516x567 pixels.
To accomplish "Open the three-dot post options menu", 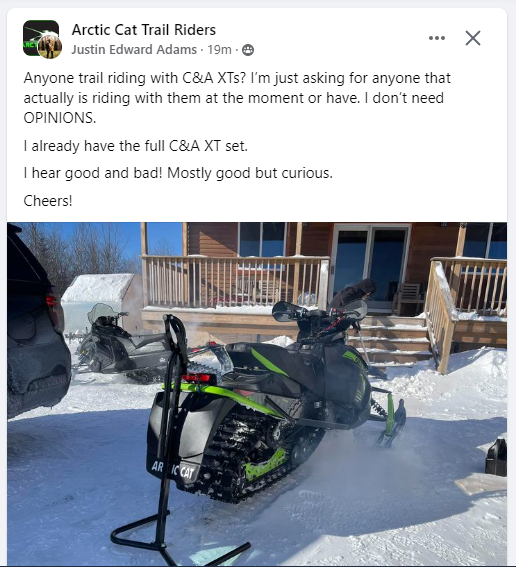I will (436, 38).
